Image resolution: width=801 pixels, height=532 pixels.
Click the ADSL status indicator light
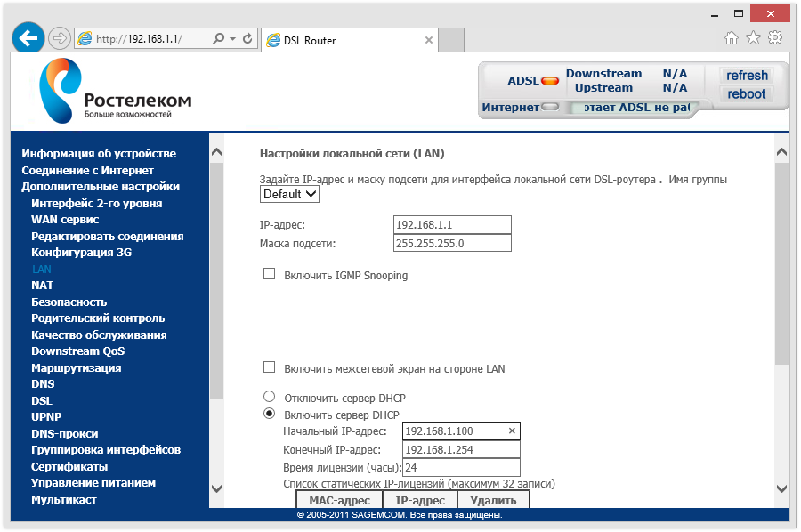click(550, 81)
